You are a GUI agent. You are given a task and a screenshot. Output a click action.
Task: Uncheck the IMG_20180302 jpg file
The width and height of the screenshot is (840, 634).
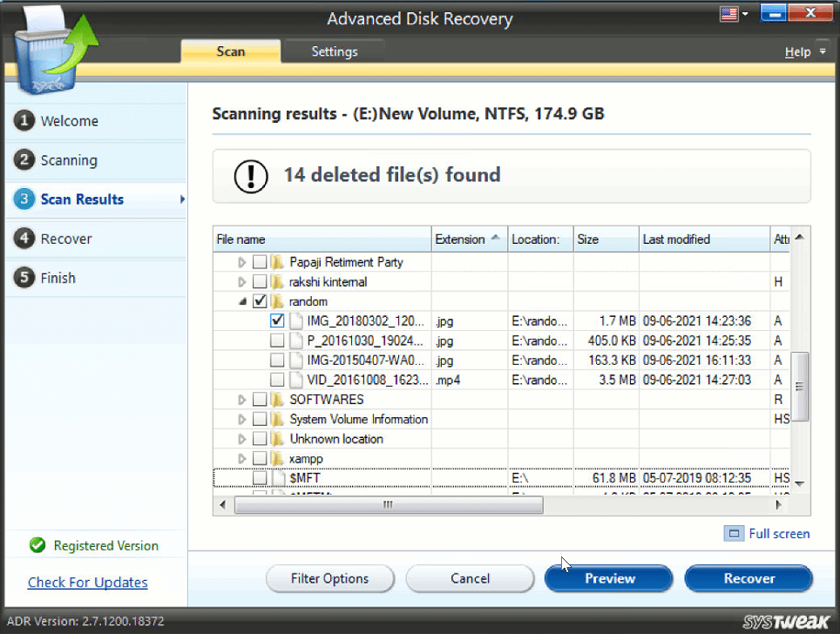(x=277, y=320)
